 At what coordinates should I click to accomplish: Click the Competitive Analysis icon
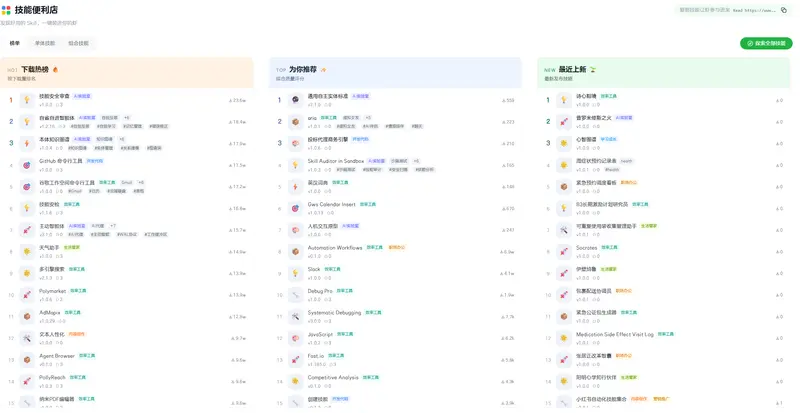(x=295, y=381)
